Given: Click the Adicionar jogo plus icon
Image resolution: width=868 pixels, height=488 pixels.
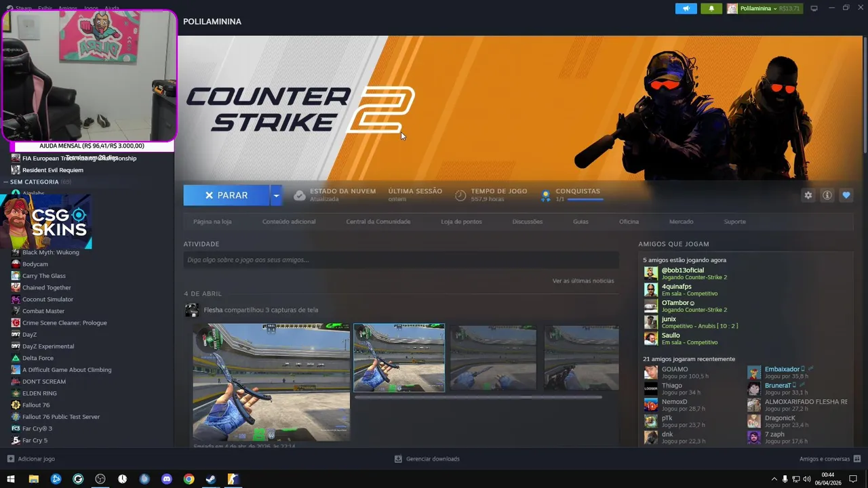Looking at the screenshot, I should 10,459.
